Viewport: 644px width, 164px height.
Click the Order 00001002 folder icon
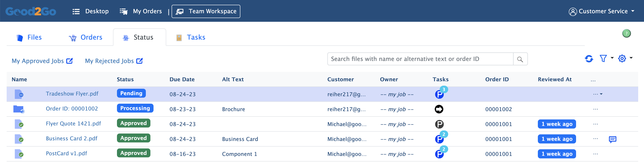(x=19, y=109)
